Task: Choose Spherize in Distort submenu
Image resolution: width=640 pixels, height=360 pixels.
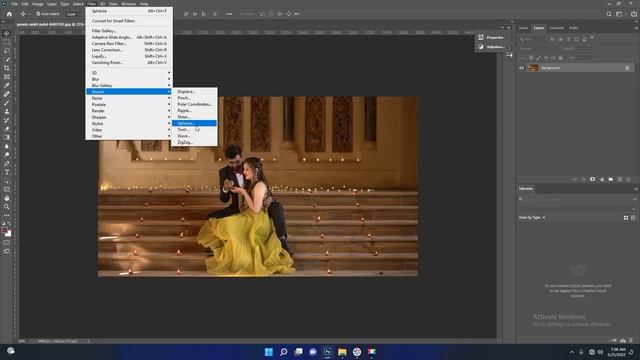Action: click(x=194, y=123)
